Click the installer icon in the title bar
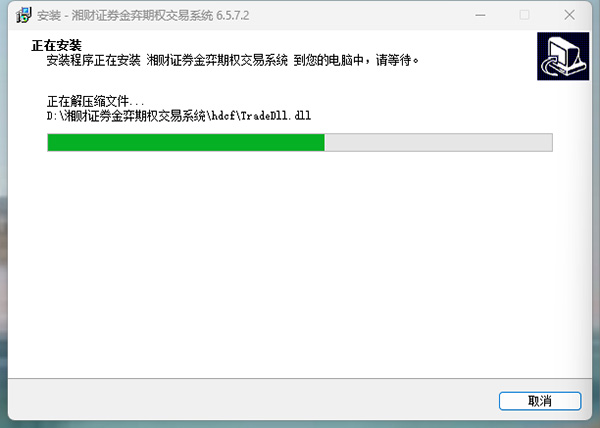Screen dimensions: 600x428 (x=23, y=15)
